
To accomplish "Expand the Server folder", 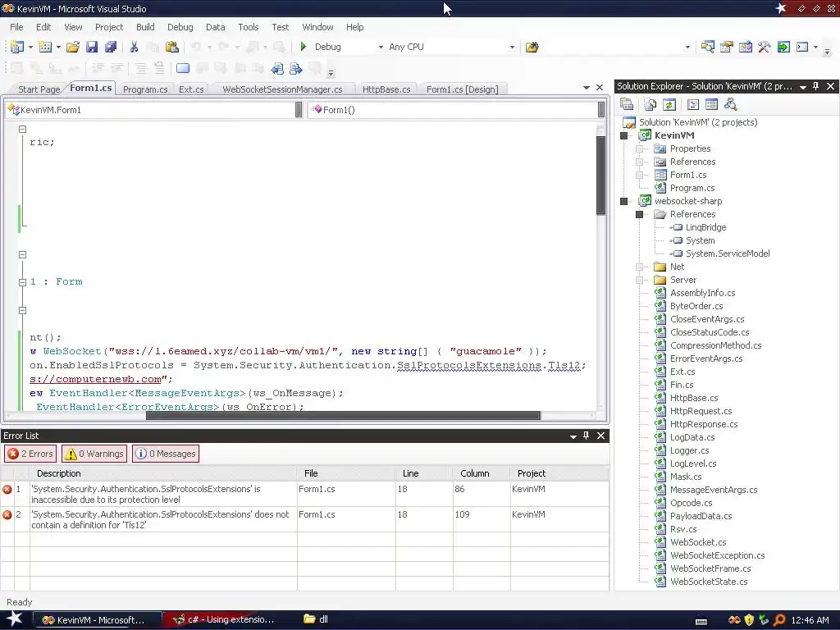I will tap(639, 281).
